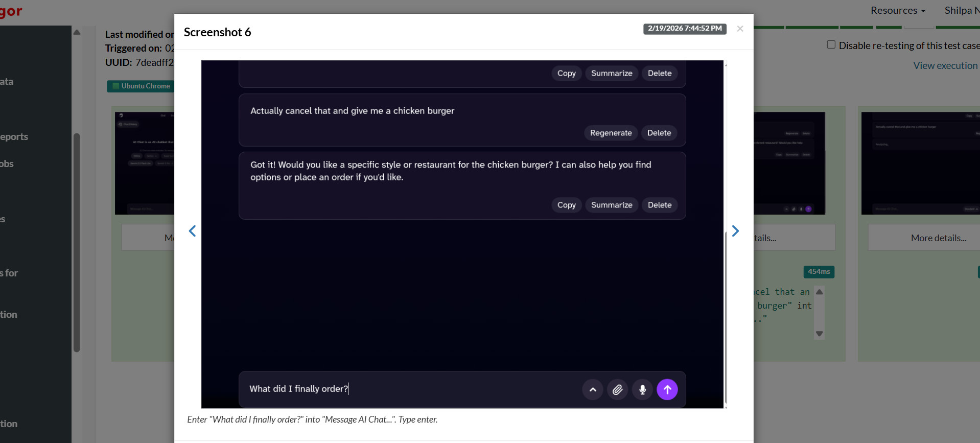Click the rightmost step screenshot thumbnail
980x443 pixels.
pyautogui.click(x=920, y=163)
